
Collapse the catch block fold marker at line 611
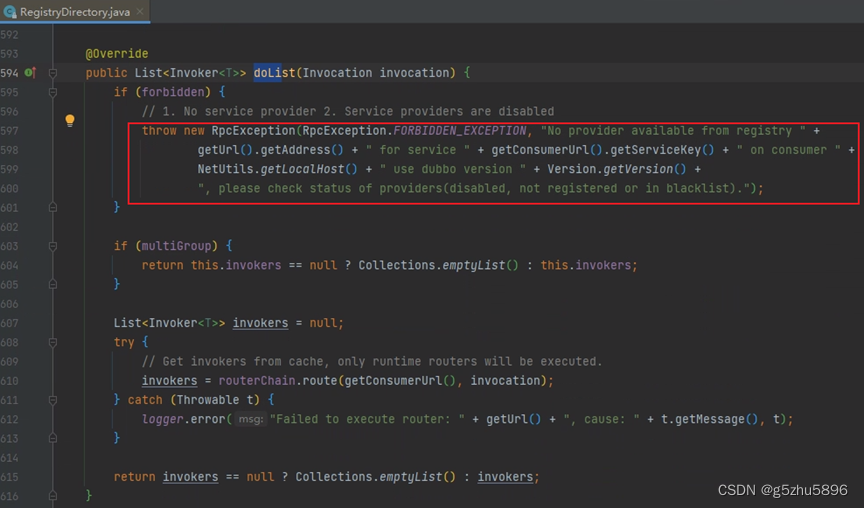click(x=53, y=400)
